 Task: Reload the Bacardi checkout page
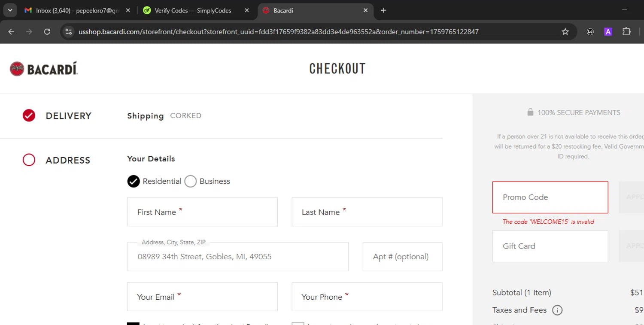point(47,32)
